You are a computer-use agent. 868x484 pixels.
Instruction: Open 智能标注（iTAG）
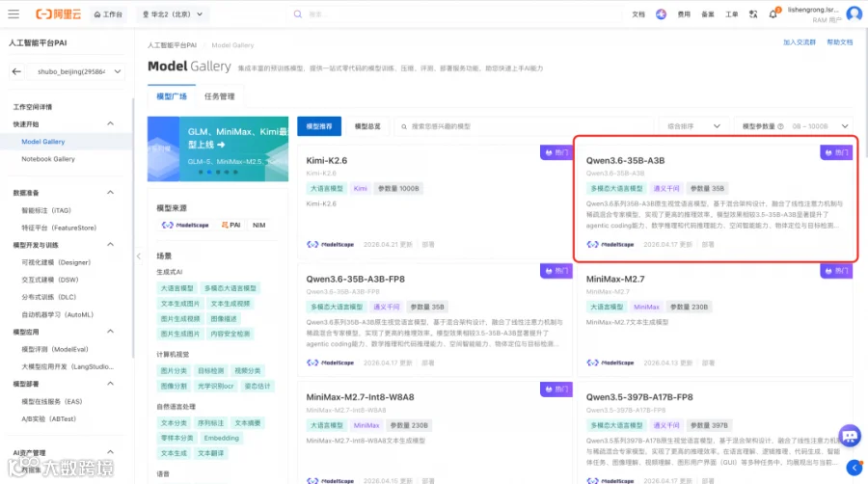pyautogui.click(x=46, y=210)
